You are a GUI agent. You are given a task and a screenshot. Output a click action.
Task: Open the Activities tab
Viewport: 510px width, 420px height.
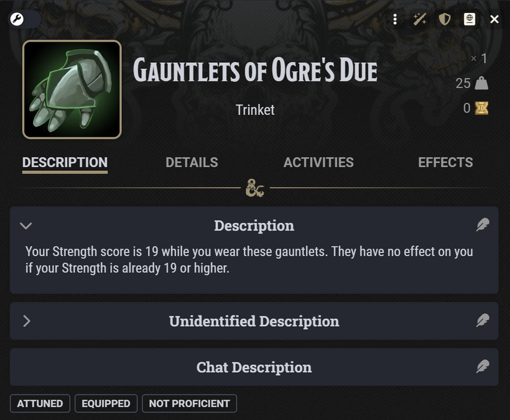pos(318,163)
